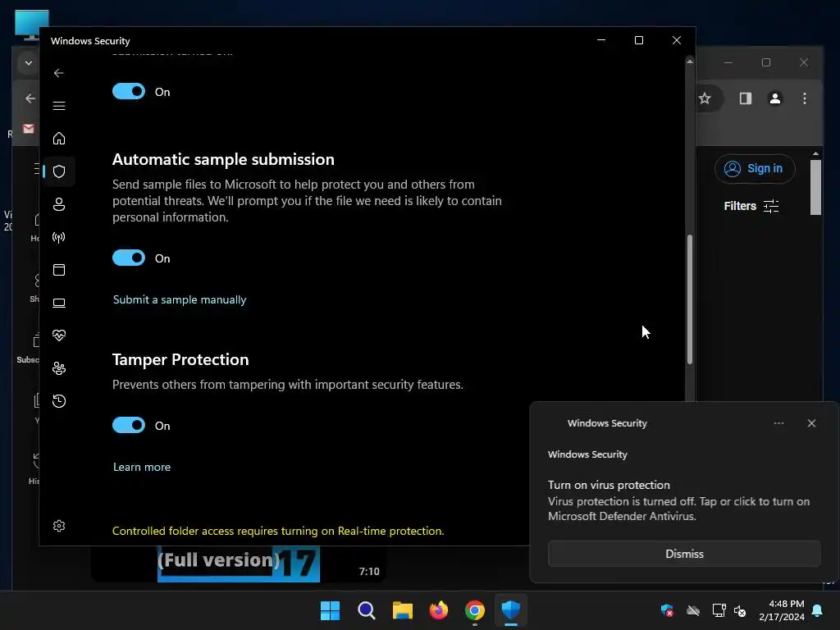840x630 pixels.
Task: Open This PC desktop icon
Action: [32, 25]
